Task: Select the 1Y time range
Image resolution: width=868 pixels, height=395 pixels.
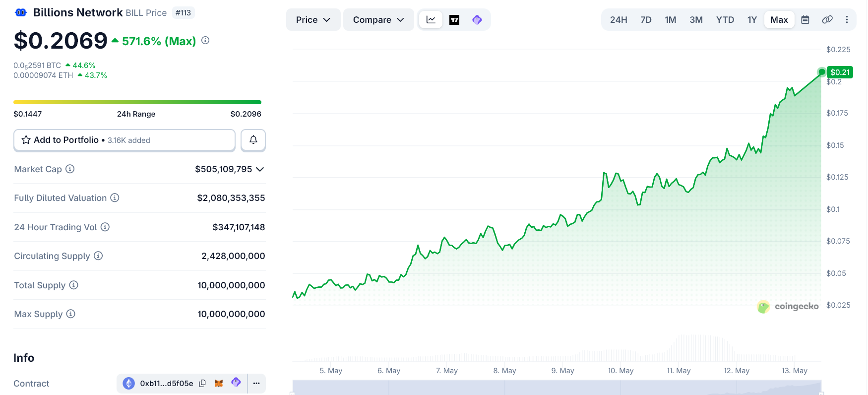Action: (x=752, y=20)
